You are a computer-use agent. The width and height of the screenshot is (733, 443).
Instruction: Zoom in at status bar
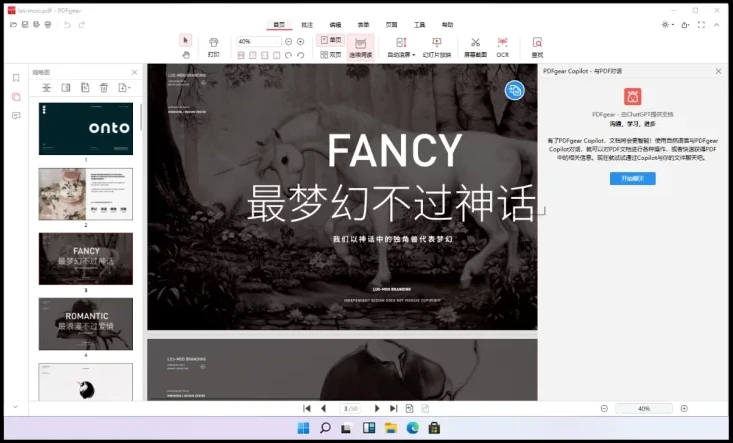684,408
